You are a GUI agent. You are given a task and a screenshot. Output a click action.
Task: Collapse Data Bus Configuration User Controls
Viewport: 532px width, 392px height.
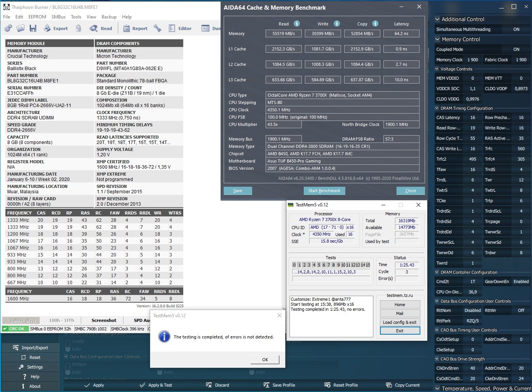point(437,301)
